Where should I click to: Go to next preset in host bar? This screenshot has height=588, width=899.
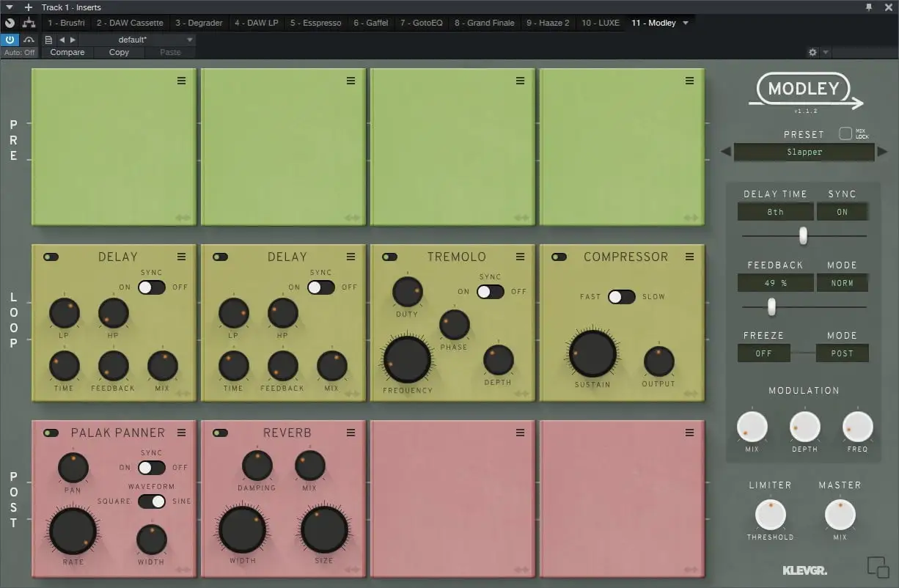coord(72,40)
